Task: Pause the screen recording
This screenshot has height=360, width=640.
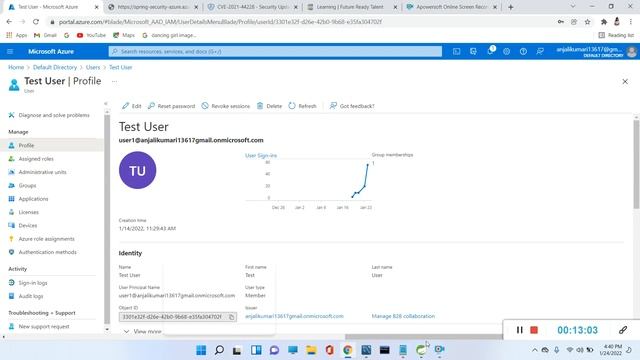Action: point(519,330)
